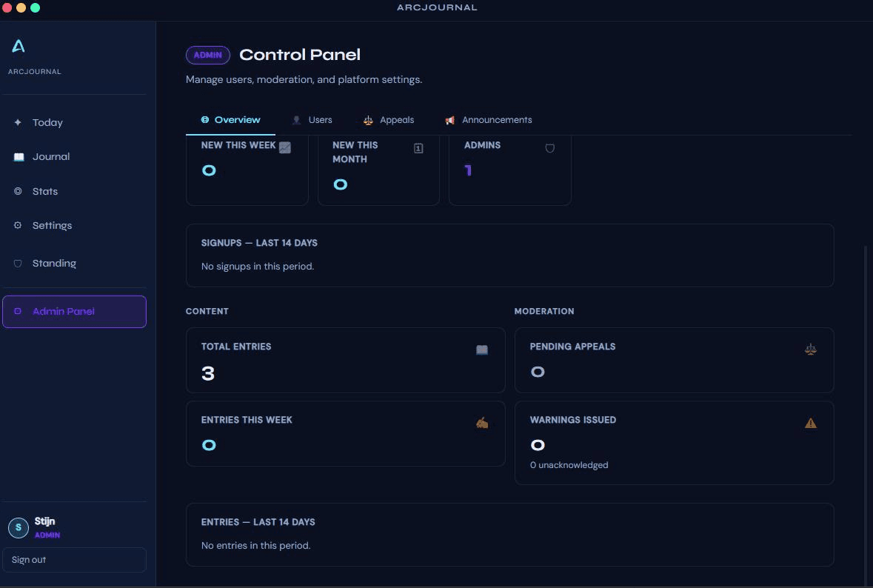Click the "ENTRIES — LAST 14 DAYS" heading
This screenshot has height=588, width=873.
coord(258,522)
